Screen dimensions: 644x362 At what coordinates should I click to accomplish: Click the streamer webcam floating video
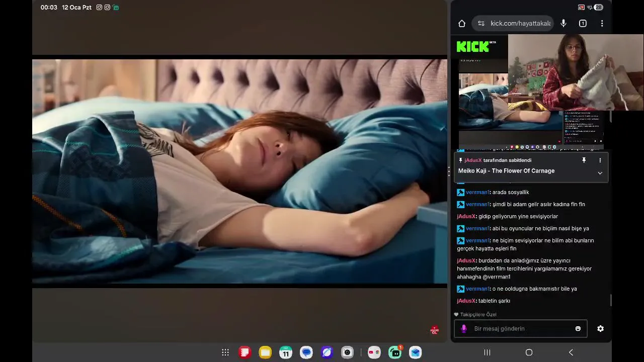[576, 72]
